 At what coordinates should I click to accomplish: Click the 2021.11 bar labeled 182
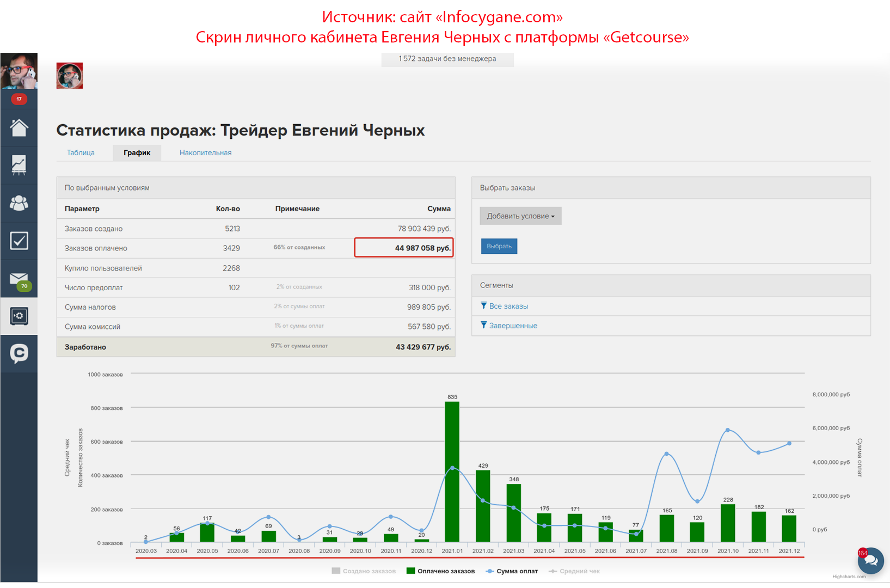759,526
